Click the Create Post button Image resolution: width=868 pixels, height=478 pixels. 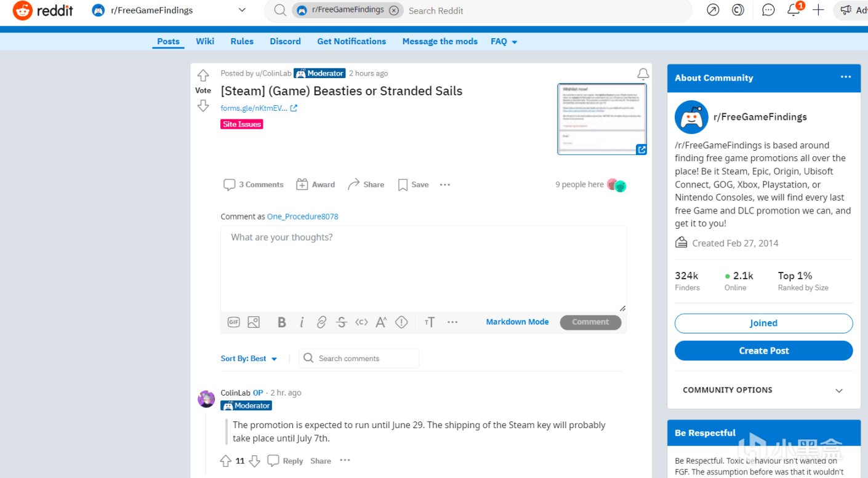[x=763, y=351]
